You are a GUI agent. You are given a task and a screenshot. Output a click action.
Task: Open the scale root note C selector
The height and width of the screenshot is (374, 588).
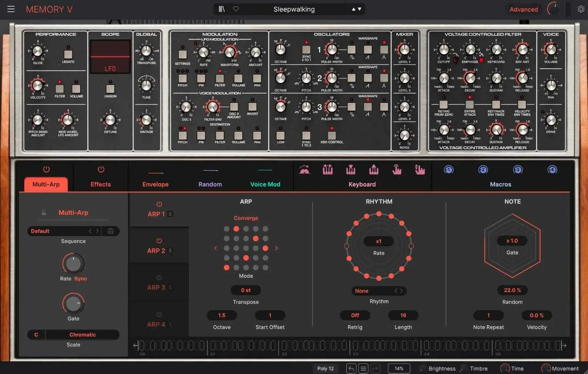click(x=36, y=334)
